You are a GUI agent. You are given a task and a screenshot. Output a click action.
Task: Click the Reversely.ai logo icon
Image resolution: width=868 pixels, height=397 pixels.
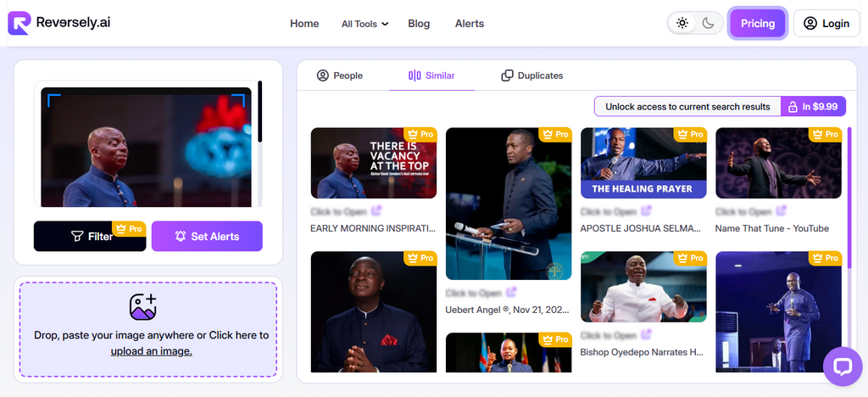pyautogui.click(x=19, y=23)
